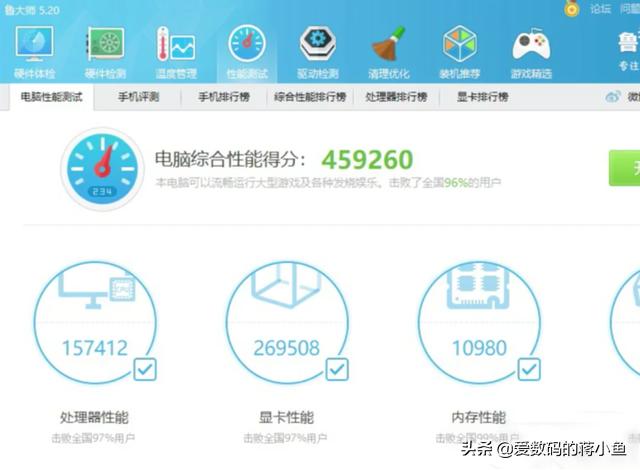640x470 pixels.
Task: Click the graphics card cube circle icon
Action: click(x=287, y=322)
